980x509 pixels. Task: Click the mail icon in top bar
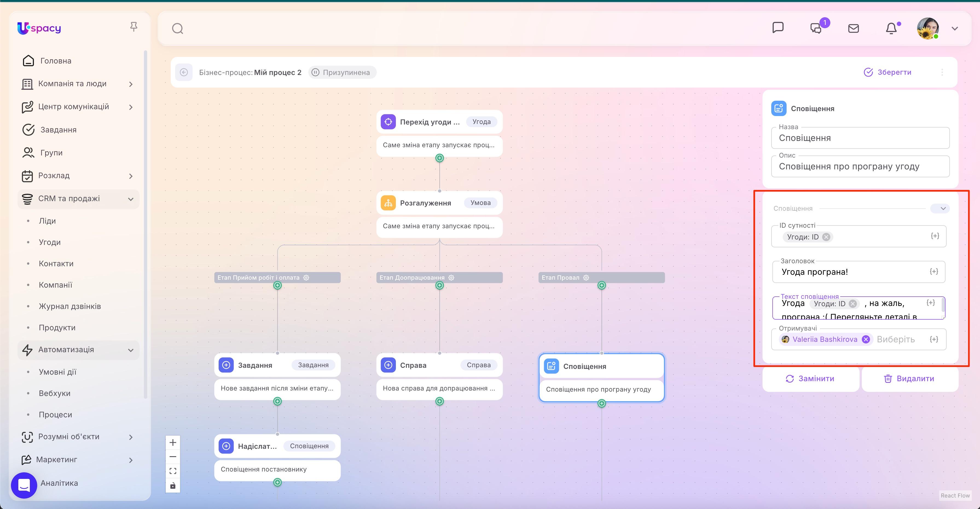pyautogui.click(x=853, y=28)
